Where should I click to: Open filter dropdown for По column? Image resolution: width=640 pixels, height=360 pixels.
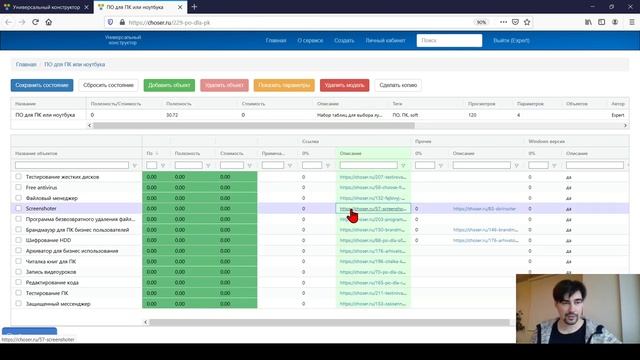pos(163,166)
